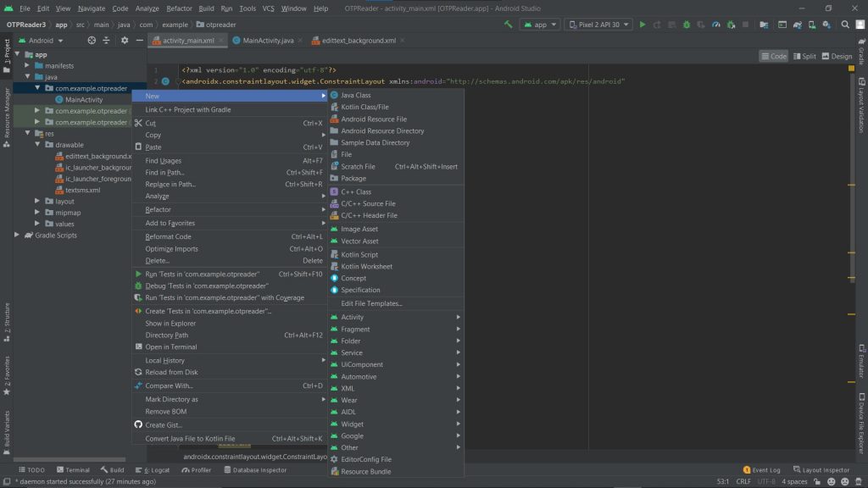Image resolution: width=868 pixels, height=488 pixels.
Task: Select textsms.xml in the drawable folder
Action: pos(82,190)
